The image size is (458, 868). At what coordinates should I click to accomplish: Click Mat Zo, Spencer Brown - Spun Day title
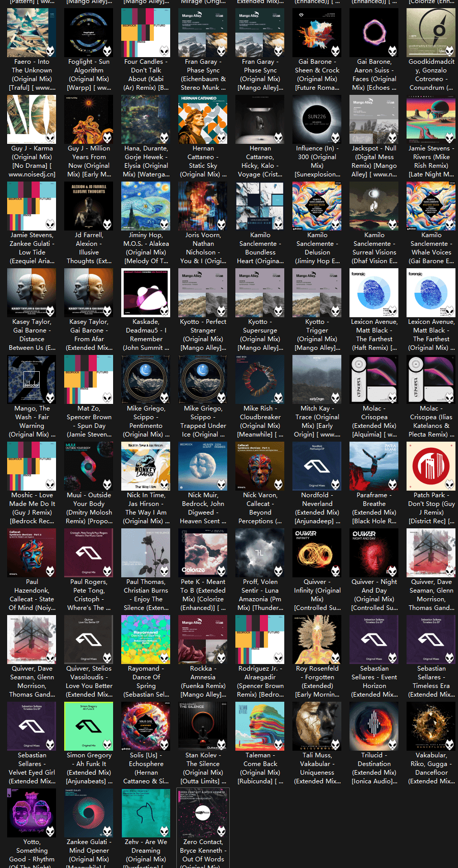89,421
